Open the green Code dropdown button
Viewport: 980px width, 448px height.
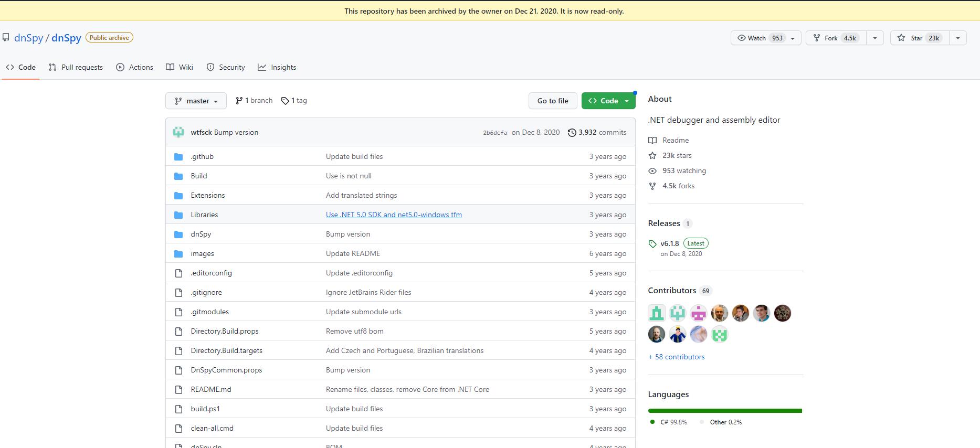point(608,101)
